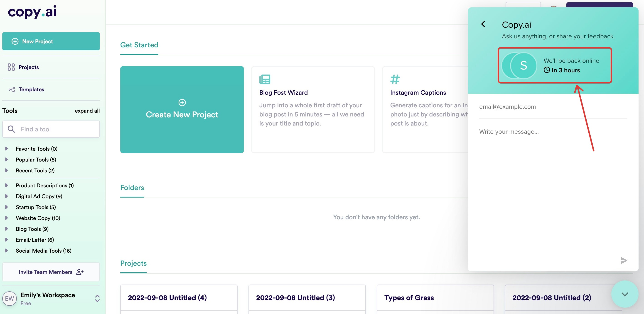This screenshot has height=314, width=644.
Task: Open the Emily's Workspace switcher
Action: pos(97,299)
